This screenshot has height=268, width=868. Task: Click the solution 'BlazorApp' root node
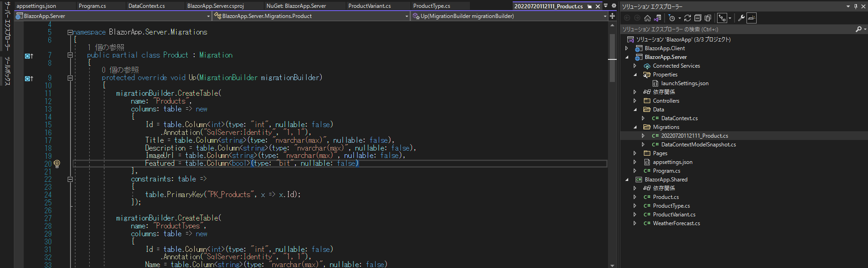(x=683, y=40)
